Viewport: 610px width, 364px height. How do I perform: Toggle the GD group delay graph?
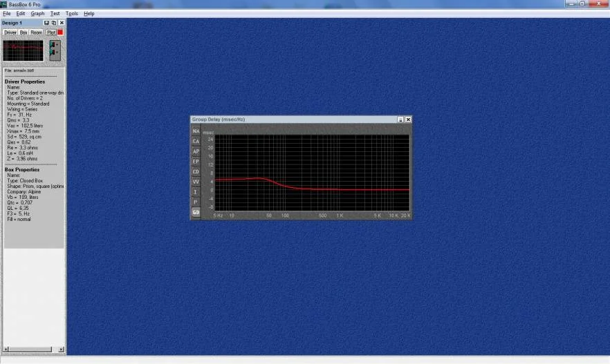click(x=196, y=212)
